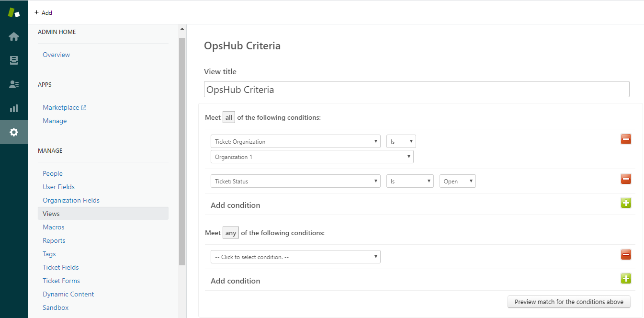Add a condition to the 'all' group
The image size is (644, 318).
626,203
